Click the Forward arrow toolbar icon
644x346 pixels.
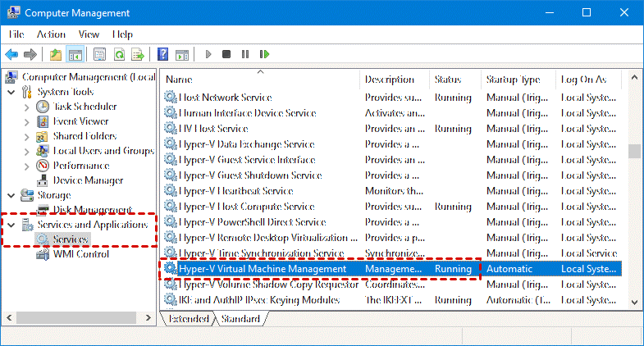pyautogui.click(x=30, y=54)
